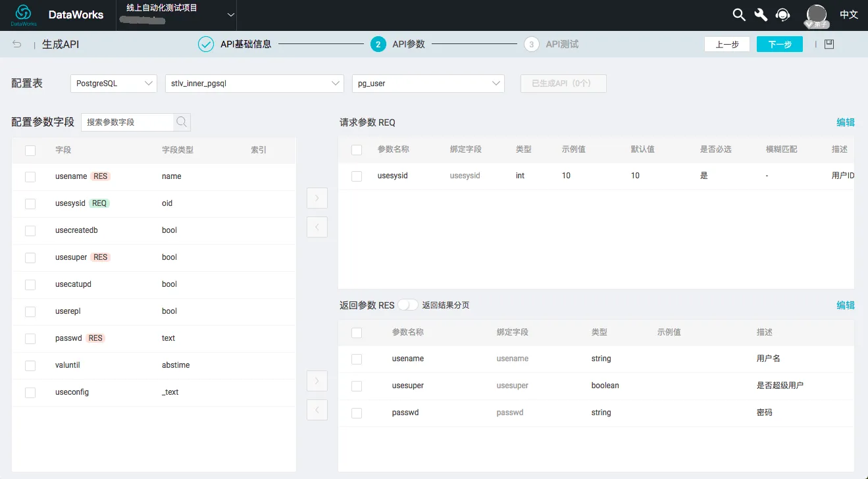The image size is (868, 479).
Task: Click the boolean type cell for usesuper
Action: [605, 386]
